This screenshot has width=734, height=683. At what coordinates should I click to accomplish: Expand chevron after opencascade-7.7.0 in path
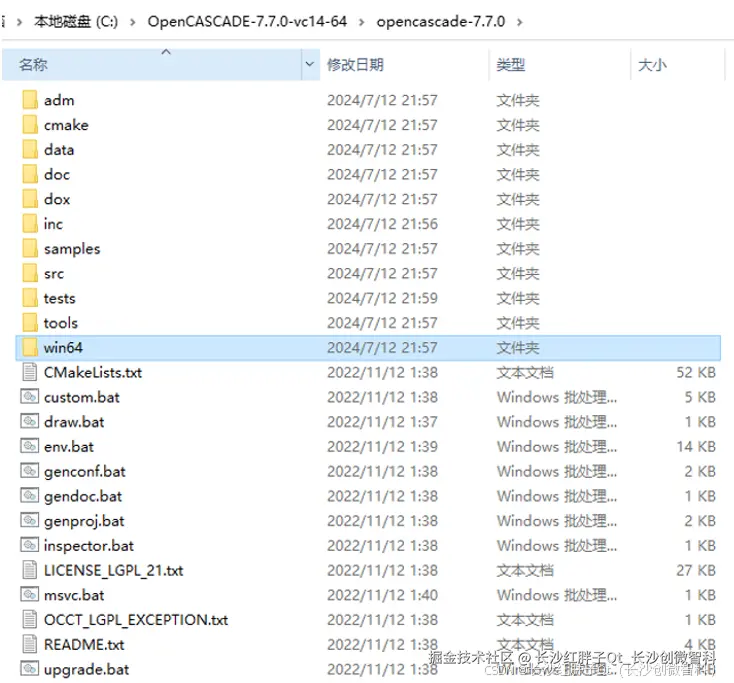pyautogui.click(x=520, y=22)
